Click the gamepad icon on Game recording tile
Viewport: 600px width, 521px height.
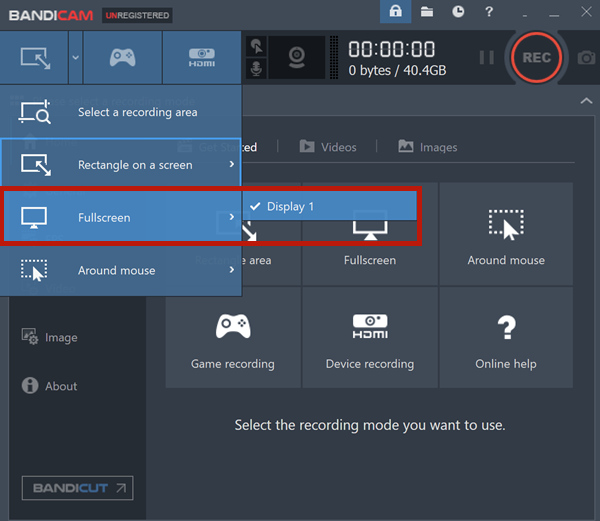click(x=233, y=326)
